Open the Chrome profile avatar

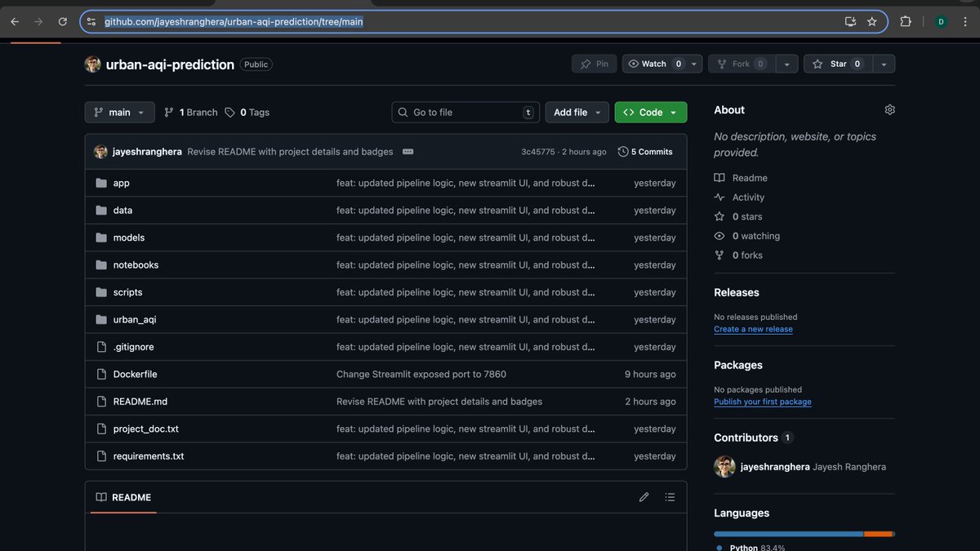pos(941,22)
